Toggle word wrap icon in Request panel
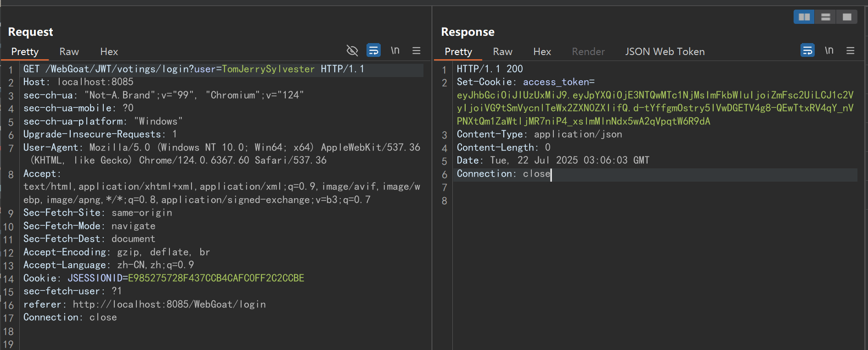Screen dimensions: 868x350 point(373,50)
